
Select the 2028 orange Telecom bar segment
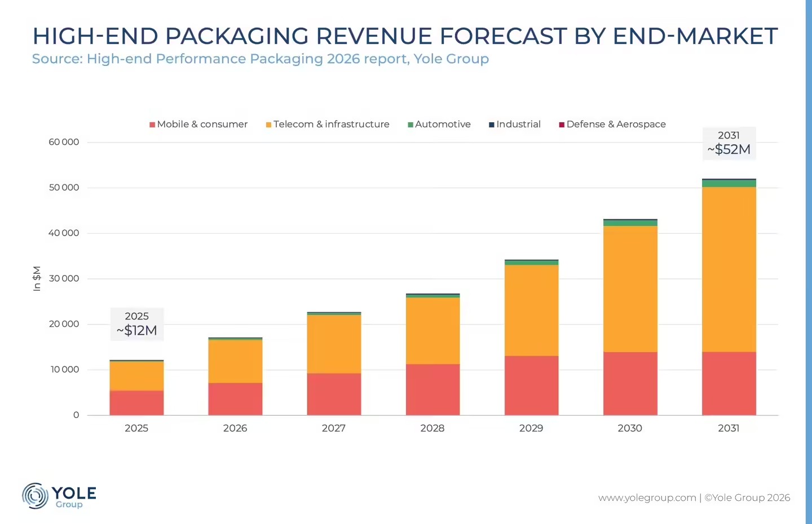click(433, 331)
